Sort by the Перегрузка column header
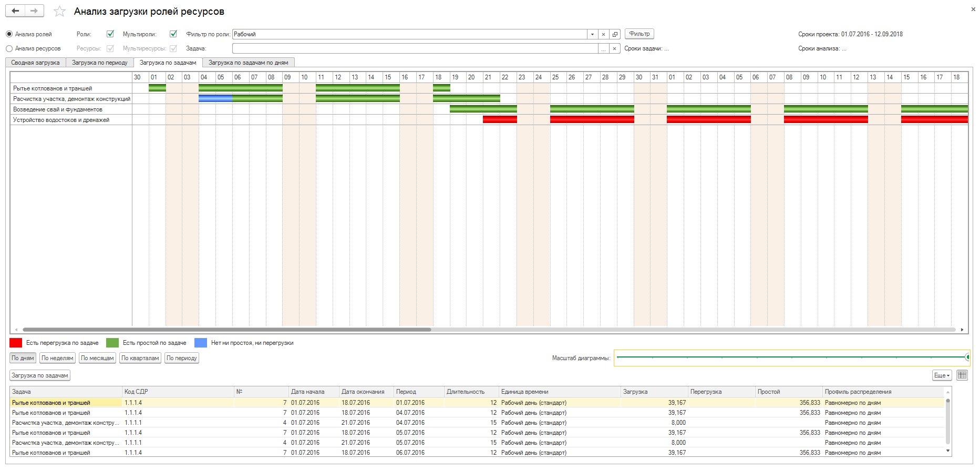Screen dimensions: 980x470 coord(722,392)
